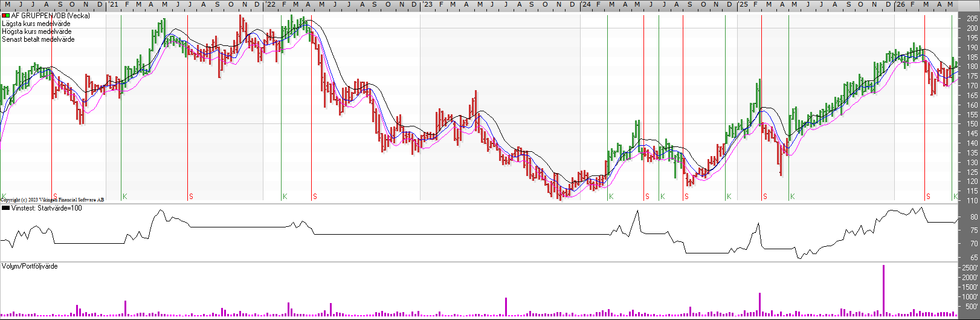Select the 'AF GRUPPEN/OB (Vecka)' chart title

coord(50,16)
